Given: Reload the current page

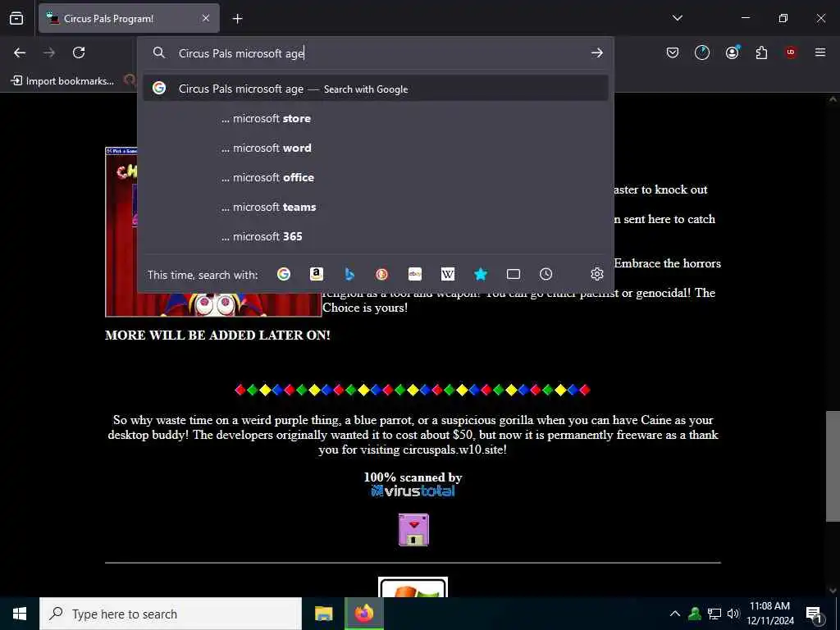Looking at the screenshot, I should point(79,52).
